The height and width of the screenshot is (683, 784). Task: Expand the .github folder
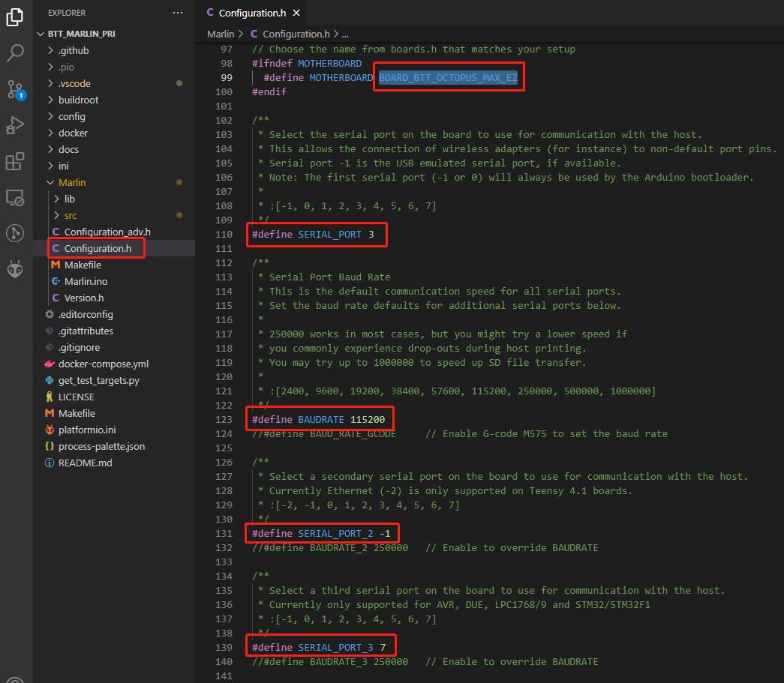pyautogui.click(x=73, y=50)
